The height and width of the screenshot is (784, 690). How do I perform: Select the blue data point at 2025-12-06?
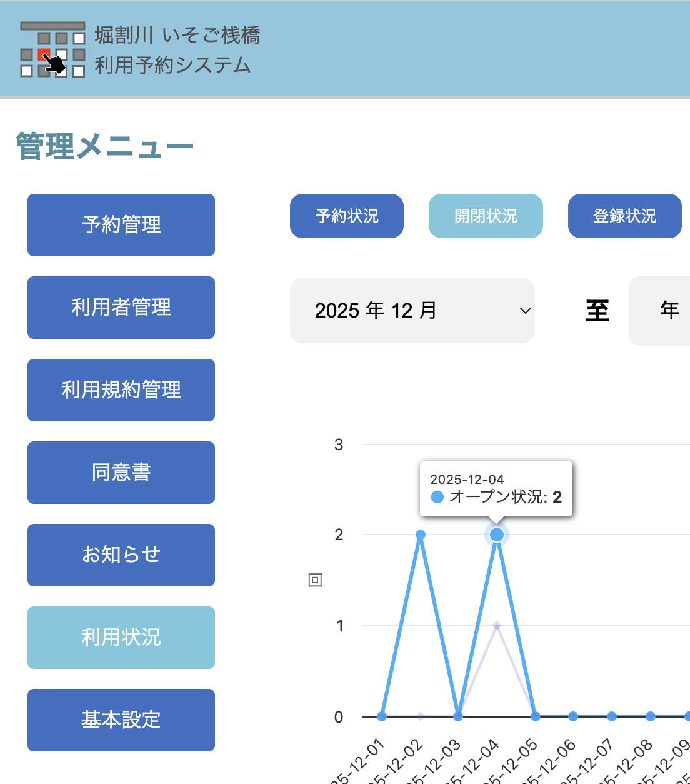573,716
